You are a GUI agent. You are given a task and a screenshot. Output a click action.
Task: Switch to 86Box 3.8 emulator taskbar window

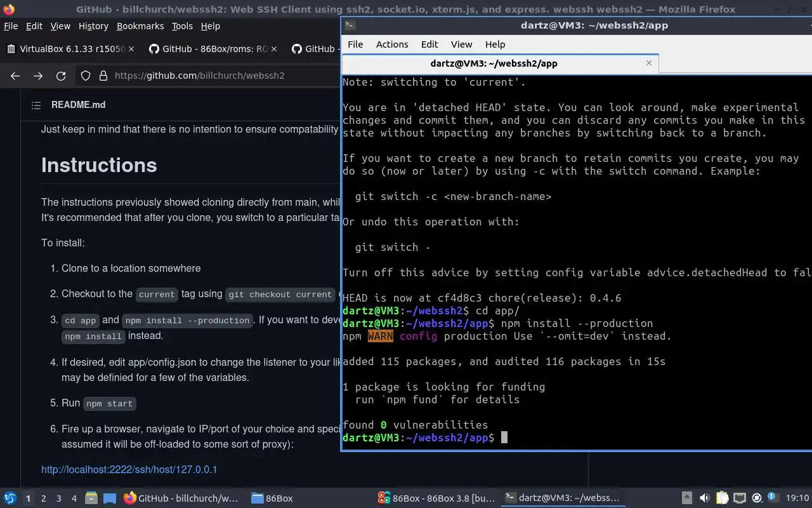435,498
